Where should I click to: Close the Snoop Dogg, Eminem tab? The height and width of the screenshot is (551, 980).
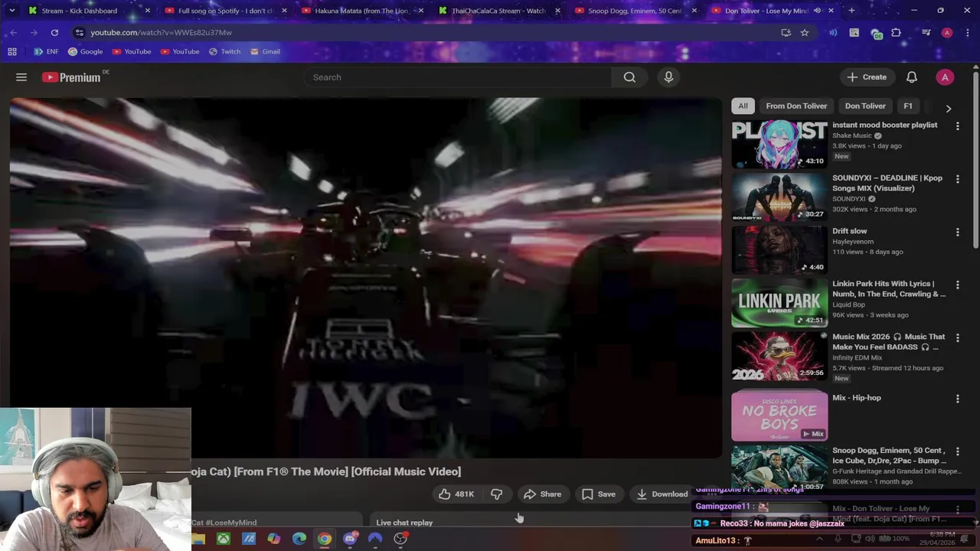[x=694, y=11]
